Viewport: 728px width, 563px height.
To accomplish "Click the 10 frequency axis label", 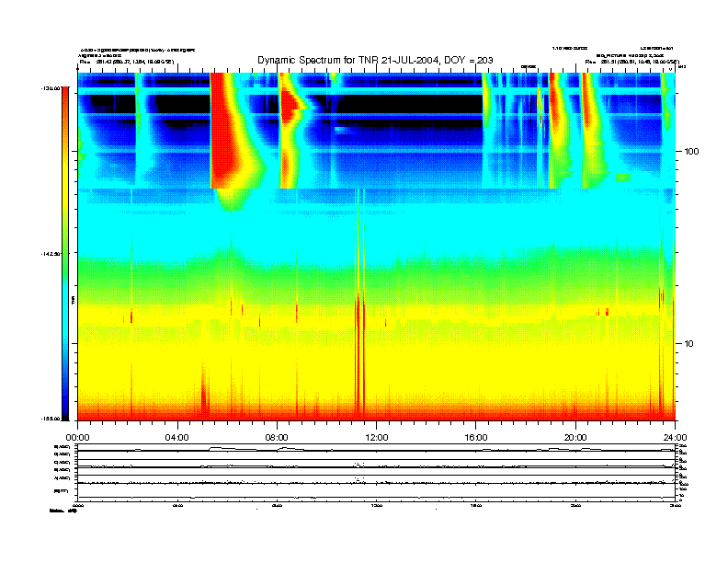I will [688, 344].
